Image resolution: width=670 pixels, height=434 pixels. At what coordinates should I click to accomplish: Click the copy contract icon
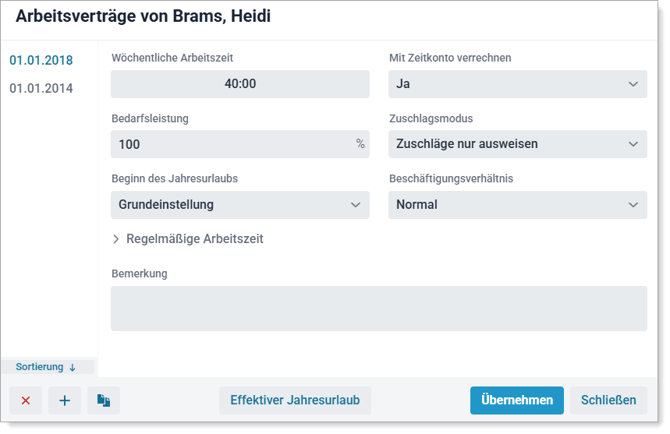(x=103, y=401)
